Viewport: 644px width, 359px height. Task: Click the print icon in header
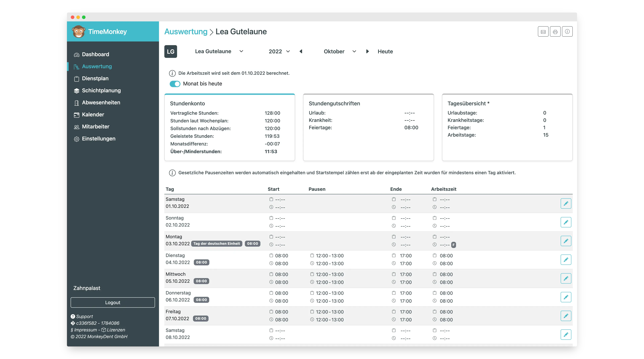coord(555,32)
